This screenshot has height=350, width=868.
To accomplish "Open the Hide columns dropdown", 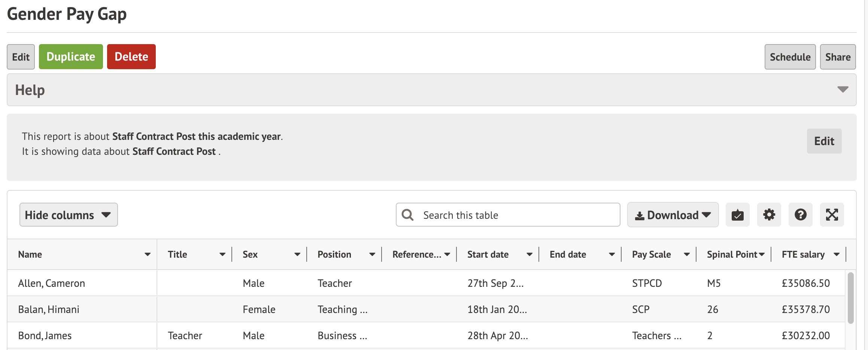I will point(69,215).
